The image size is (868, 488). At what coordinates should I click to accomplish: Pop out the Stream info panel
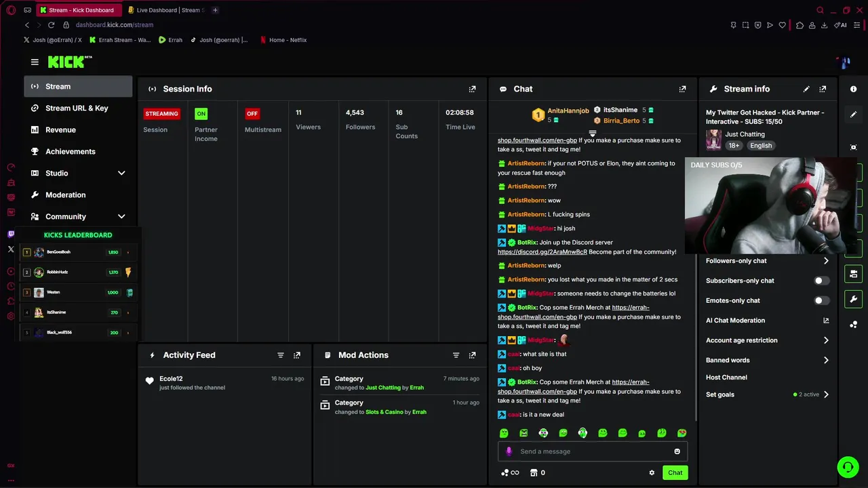(x=823, y=89)
